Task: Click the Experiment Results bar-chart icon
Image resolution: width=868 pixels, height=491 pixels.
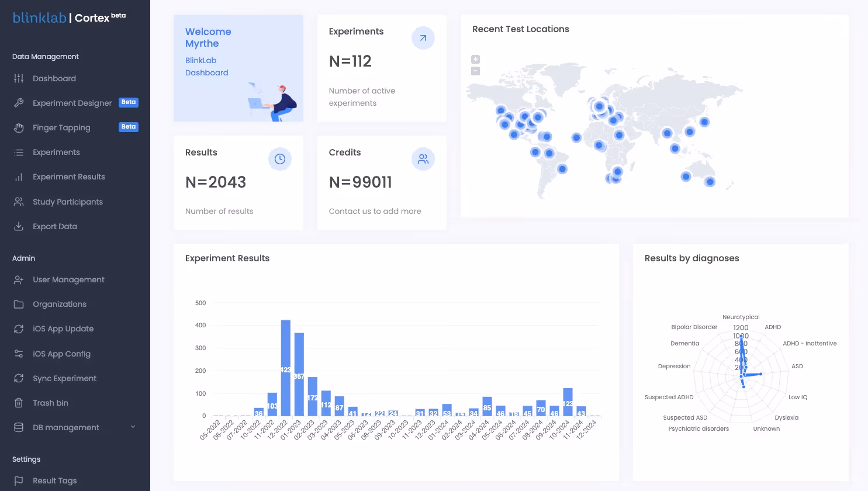Action: pyautogui.click(x=19, y=177)
